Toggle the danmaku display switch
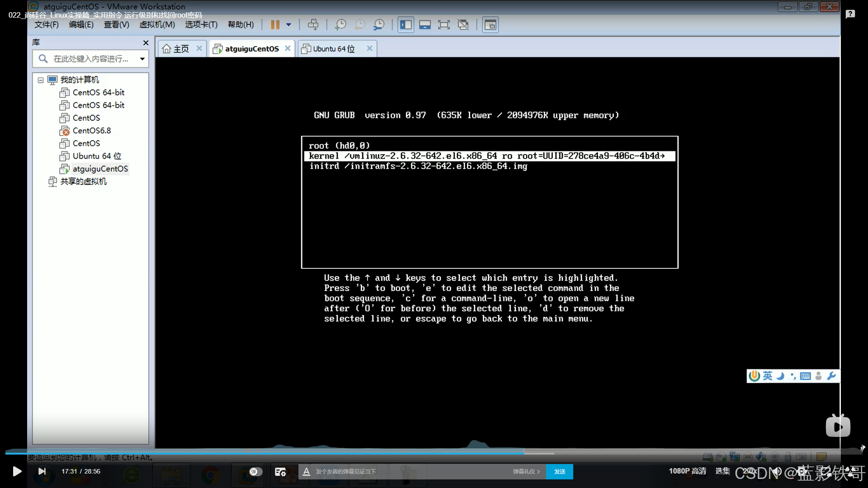868x488 pixels. point(255,472)
